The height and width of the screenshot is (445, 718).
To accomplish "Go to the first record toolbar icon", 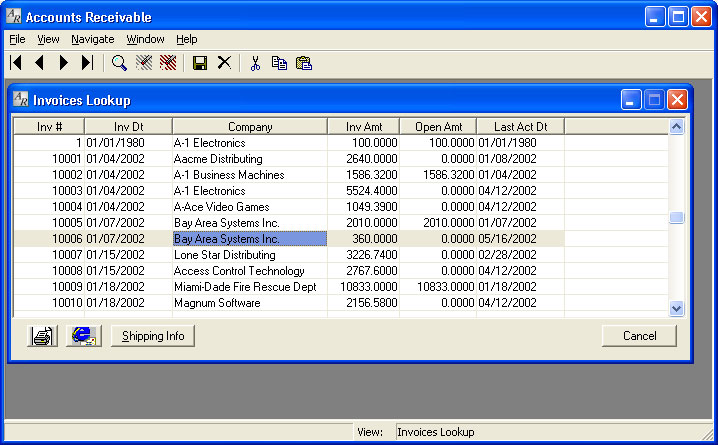I will pos(16,63).
